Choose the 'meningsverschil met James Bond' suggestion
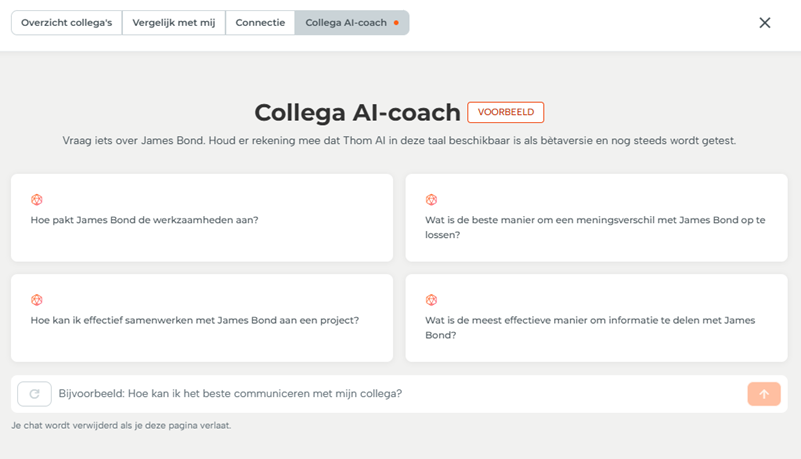 pos(596,227)
